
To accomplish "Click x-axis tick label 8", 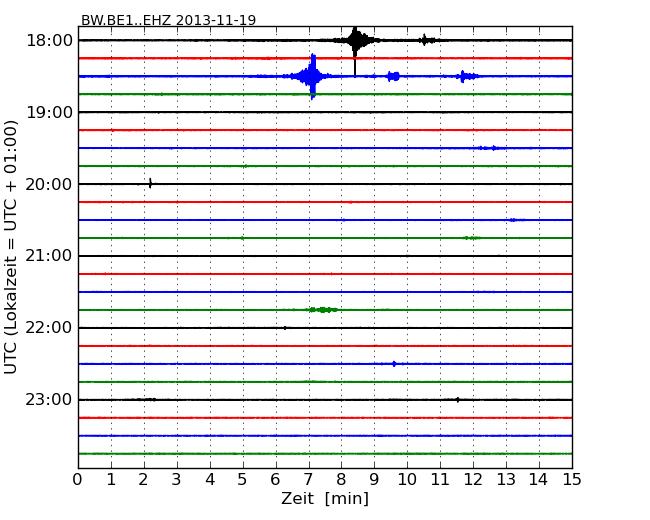I will [341, 480].
